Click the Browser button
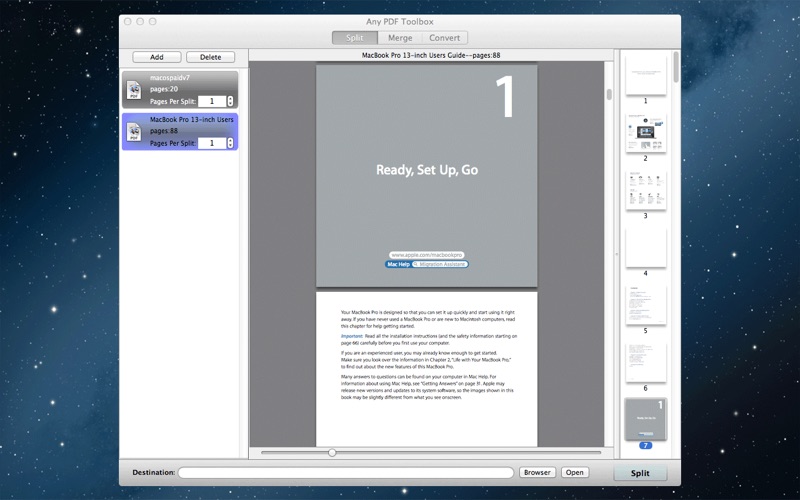Viewport: 800px width, 500px height. pyautogui.click(x=537, y=472)
